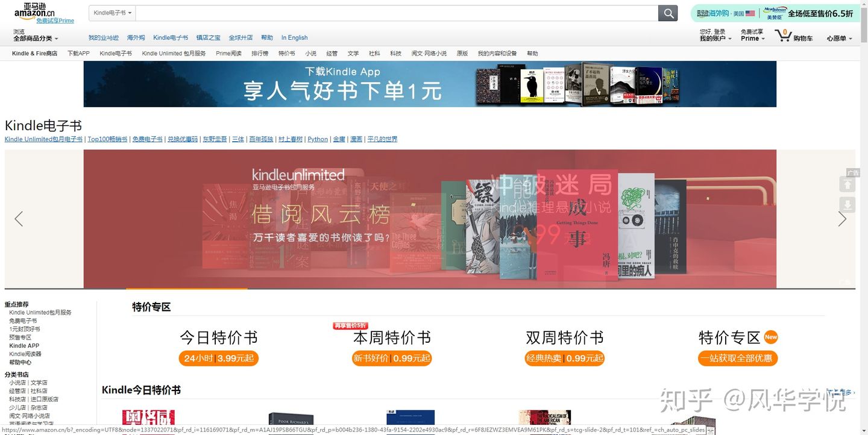Open 小说店 in the sidebar categories
Viewport: 868px width, 435px height.
click(x=17, y=383)
